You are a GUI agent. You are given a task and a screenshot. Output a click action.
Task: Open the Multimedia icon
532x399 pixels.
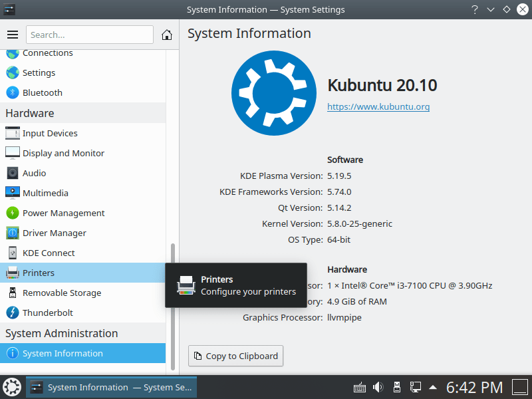click(13, 193)
